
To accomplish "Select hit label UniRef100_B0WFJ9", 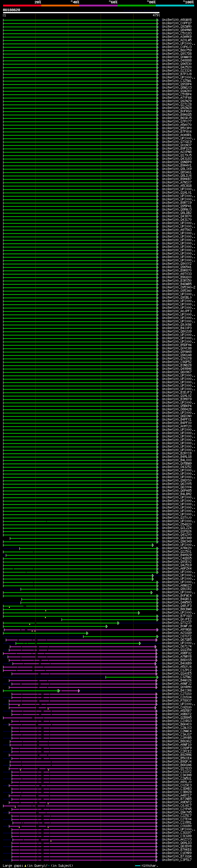I will (x=177, y=626).
